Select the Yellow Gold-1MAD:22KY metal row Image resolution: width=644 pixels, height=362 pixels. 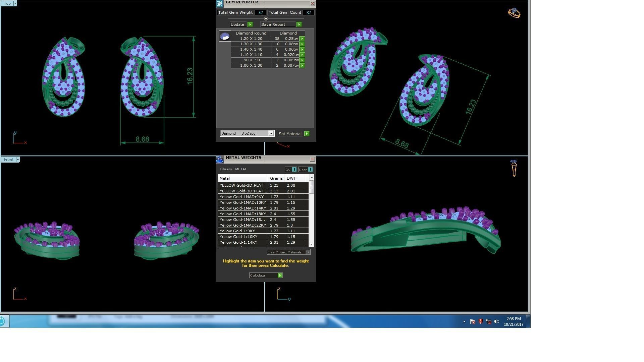(243, 225)
